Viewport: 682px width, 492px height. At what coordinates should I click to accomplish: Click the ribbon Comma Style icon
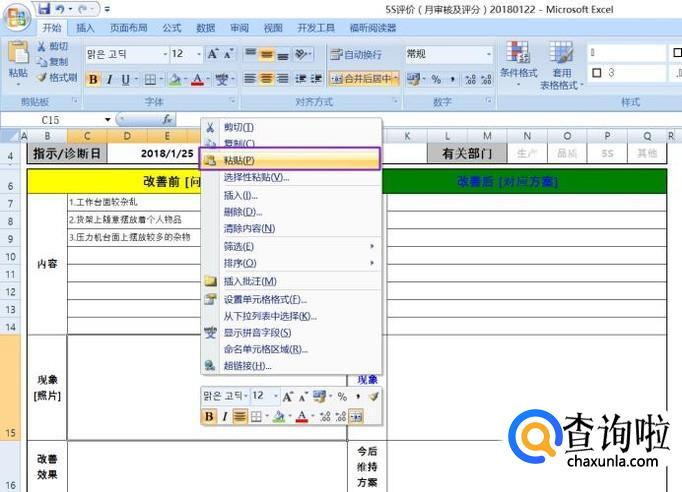(453, 79)
